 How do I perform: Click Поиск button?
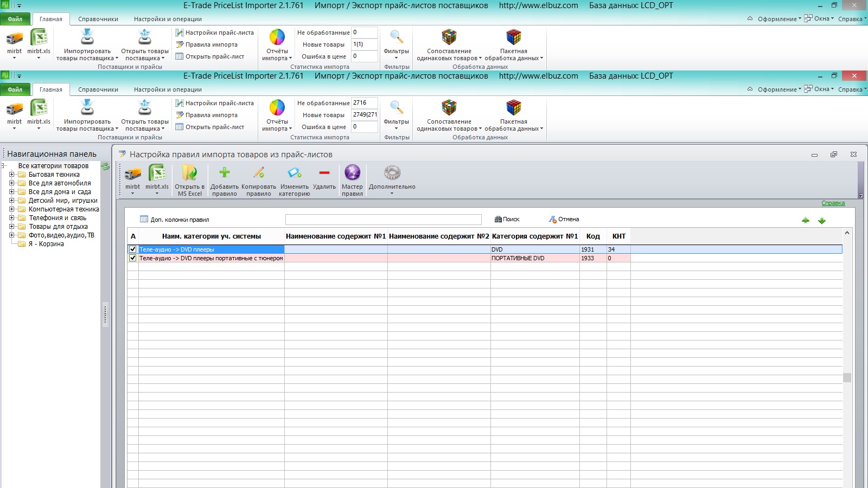[507, 219]
